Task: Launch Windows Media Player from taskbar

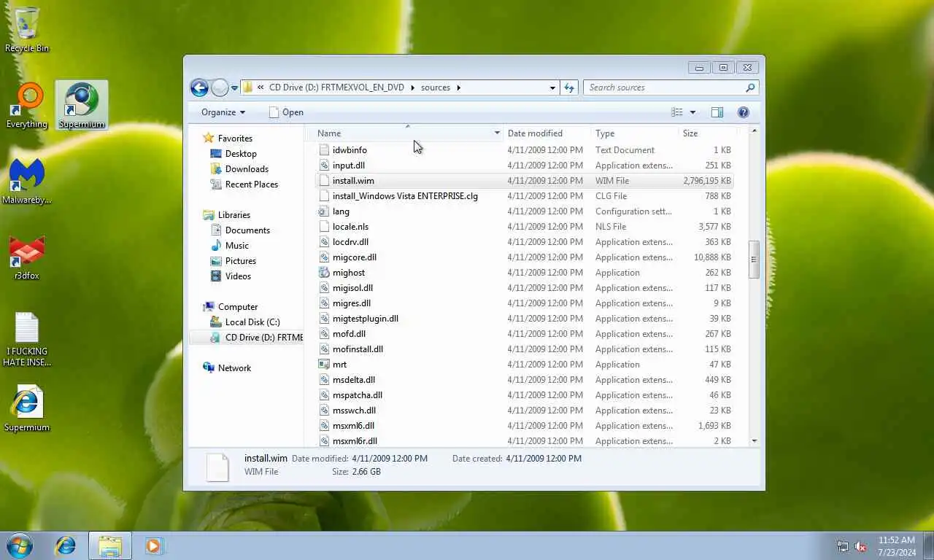Action: [154, 545]
